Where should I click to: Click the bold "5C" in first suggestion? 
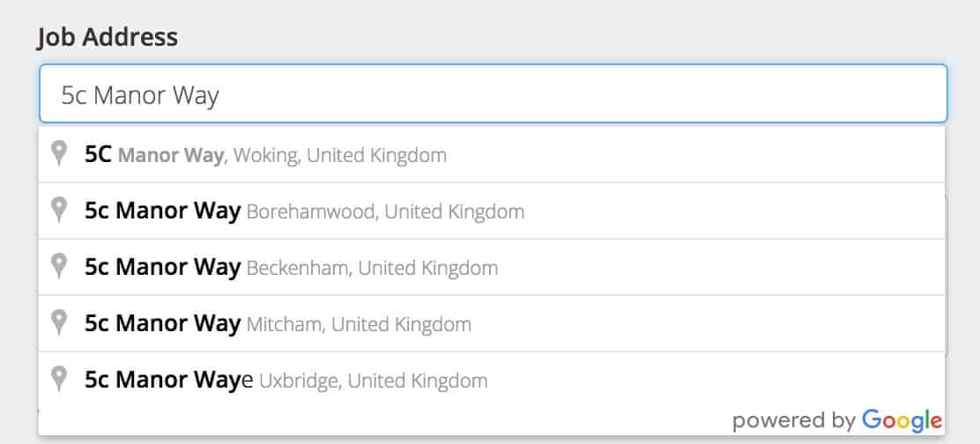[98, 155]
